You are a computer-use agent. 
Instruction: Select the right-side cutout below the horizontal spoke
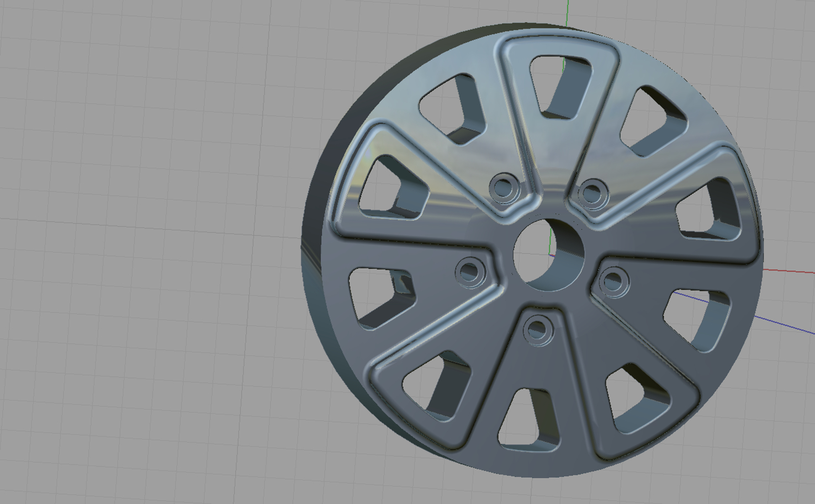[x=697, y=320]
